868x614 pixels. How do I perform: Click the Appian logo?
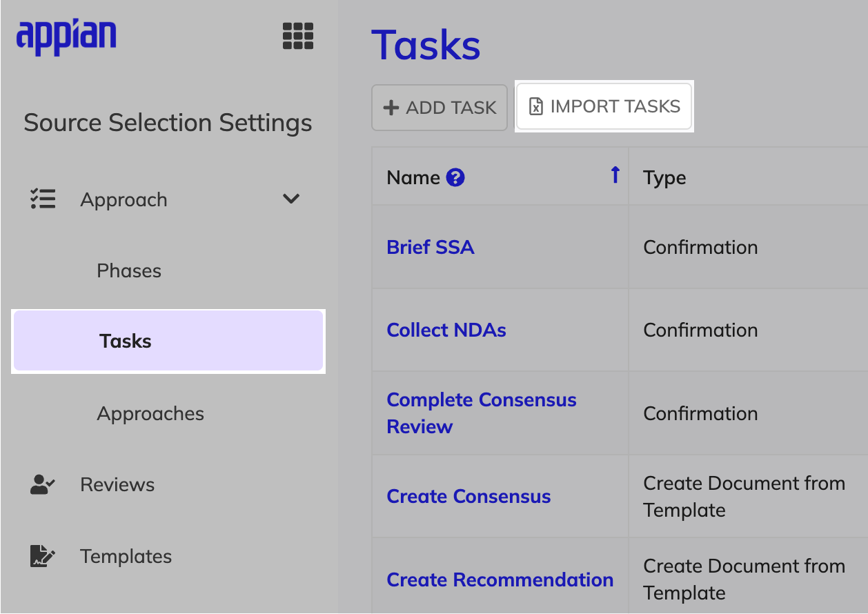[66, 37]
